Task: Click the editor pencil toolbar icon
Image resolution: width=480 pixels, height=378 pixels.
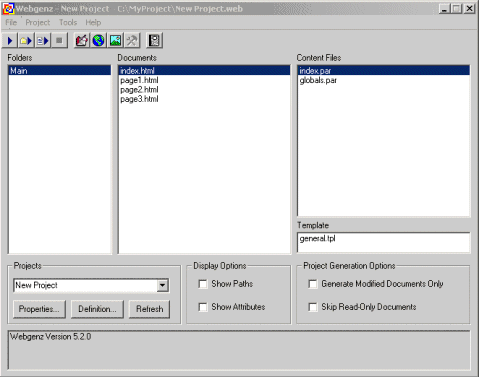Action: [x=82, y=41]
